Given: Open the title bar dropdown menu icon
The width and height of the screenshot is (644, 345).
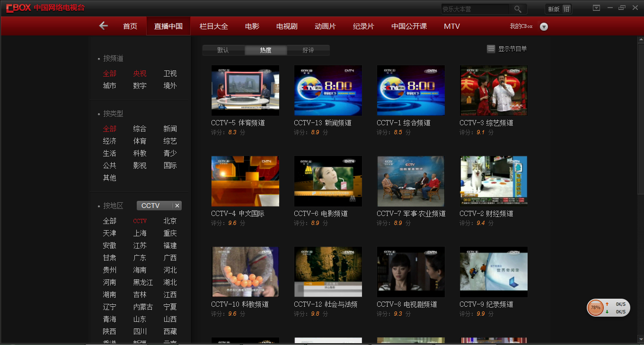Looking at the screenshot, I should [x=596, y=8].
